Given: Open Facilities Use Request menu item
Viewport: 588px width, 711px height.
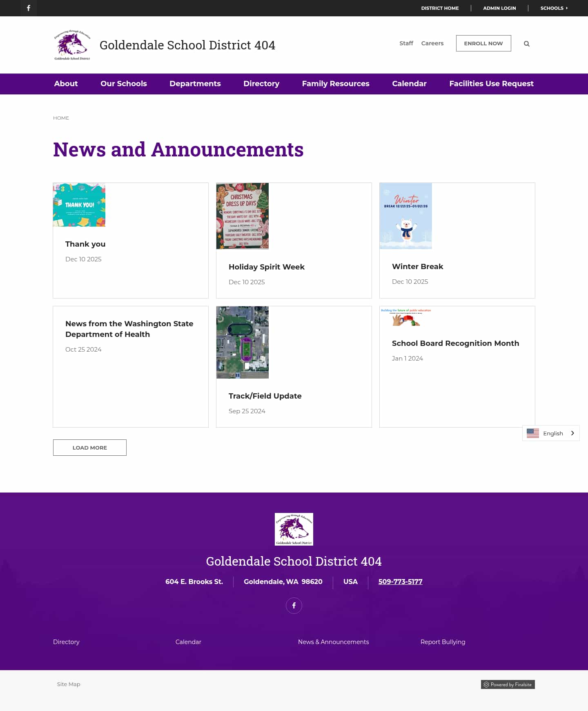Looking at the screenshot, I should pos(491,84).
